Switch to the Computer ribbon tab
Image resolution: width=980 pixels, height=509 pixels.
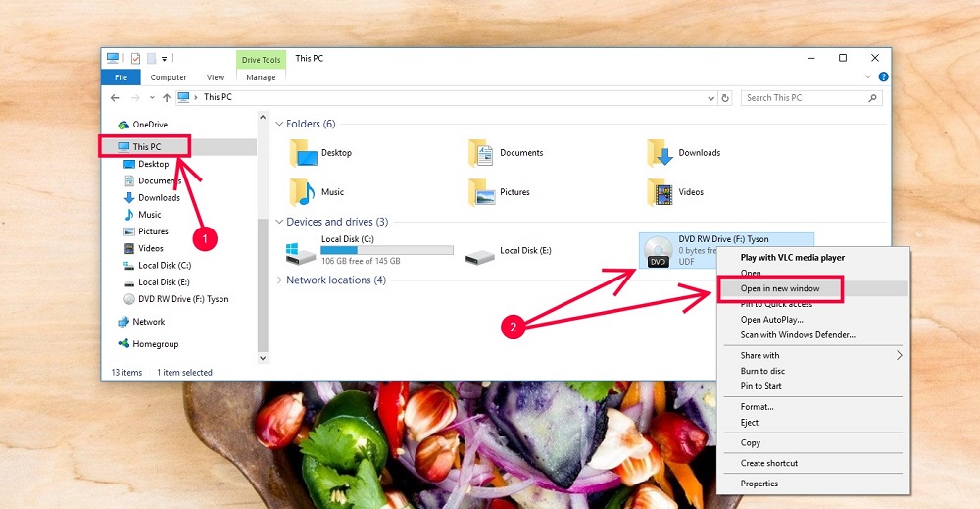pyautogui.click(x=169, y=77)
